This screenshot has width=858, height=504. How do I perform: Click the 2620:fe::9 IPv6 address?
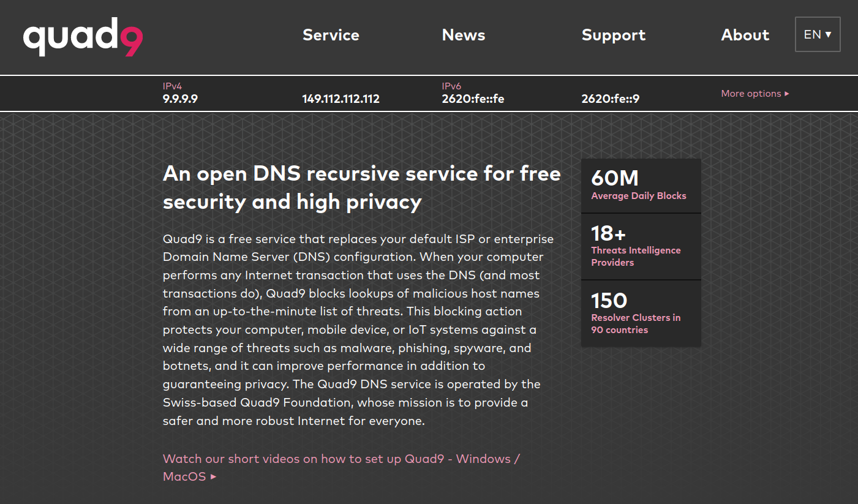point(610,99)
